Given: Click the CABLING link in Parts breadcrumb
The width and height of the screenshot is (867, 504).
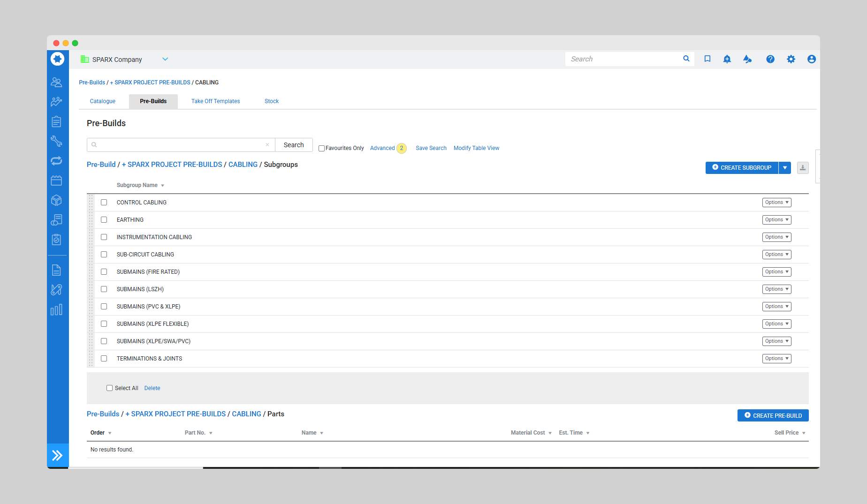Looking at the screenshot, I should (246, 414).
